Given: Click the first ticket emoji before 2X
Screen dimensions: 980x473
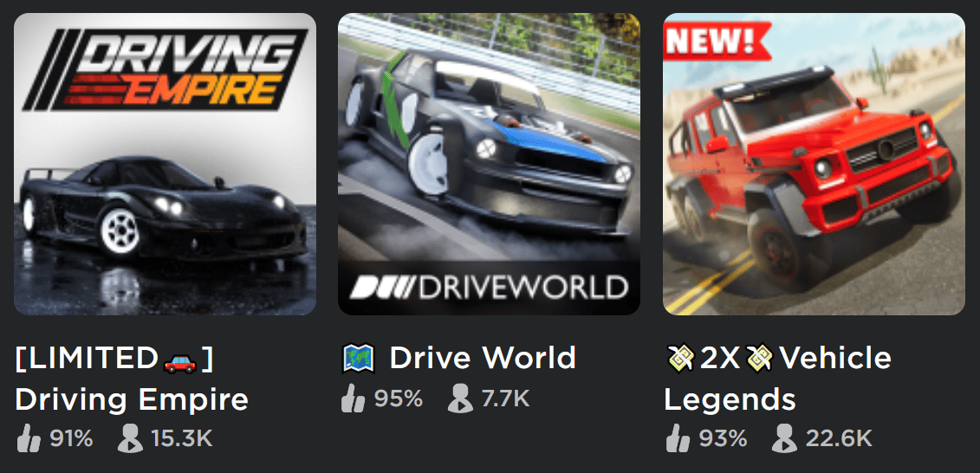Looking at the screenshot, I should tap(680, 358).
